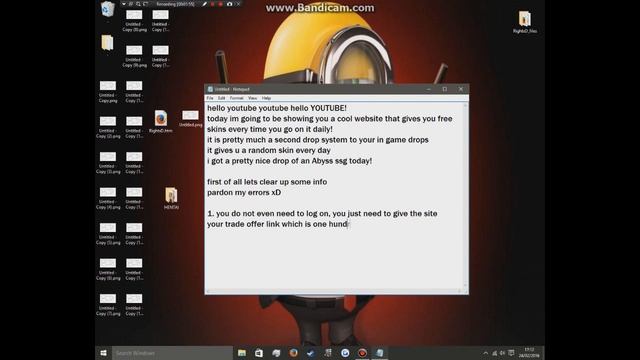
Task: Select the Untitled.png desktop file
Action: pyautogui.click(x=190, y=119)
